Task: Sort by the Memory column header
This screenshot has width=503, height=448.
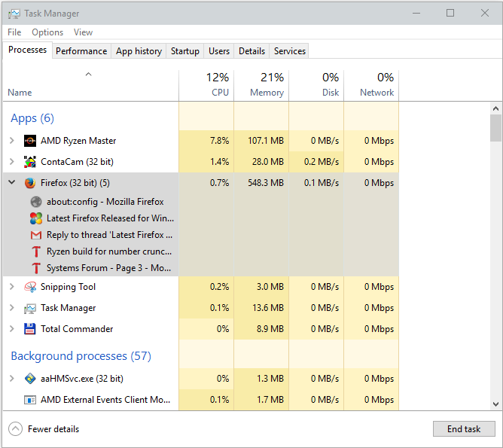Action: click(x=261, y=85)
